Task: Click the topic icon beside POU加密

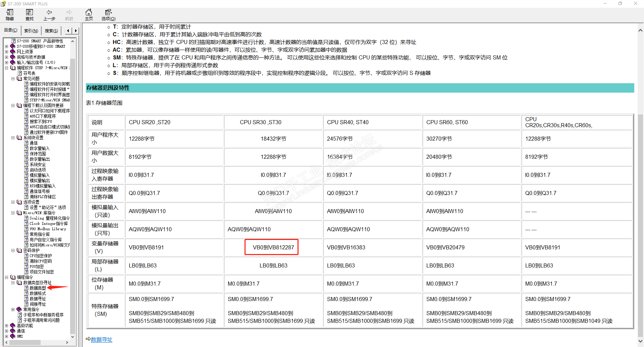Action: [x=26, y=266]
